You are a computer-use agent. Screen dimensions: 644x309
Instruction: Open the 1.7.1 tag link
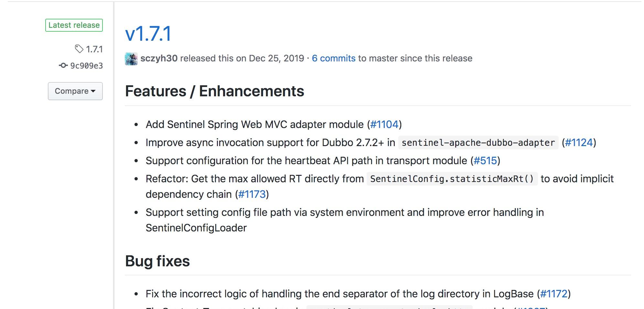(x=94, y=49)
